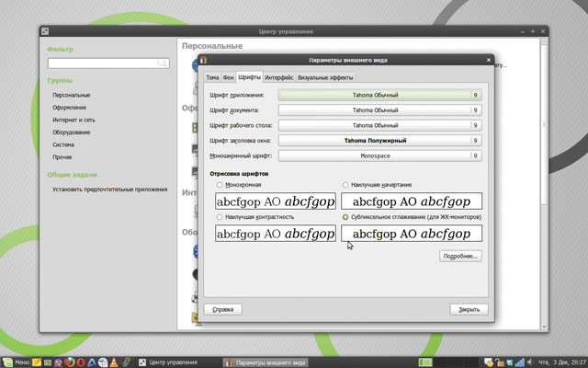Launch Firefox from the panel
This screenshot has width=588, height=368.
click(68, 362)
